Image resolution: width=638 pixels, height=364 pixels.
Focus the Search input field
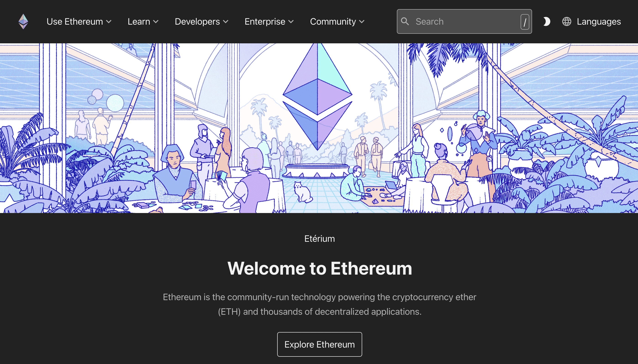(x=464, y=21)
